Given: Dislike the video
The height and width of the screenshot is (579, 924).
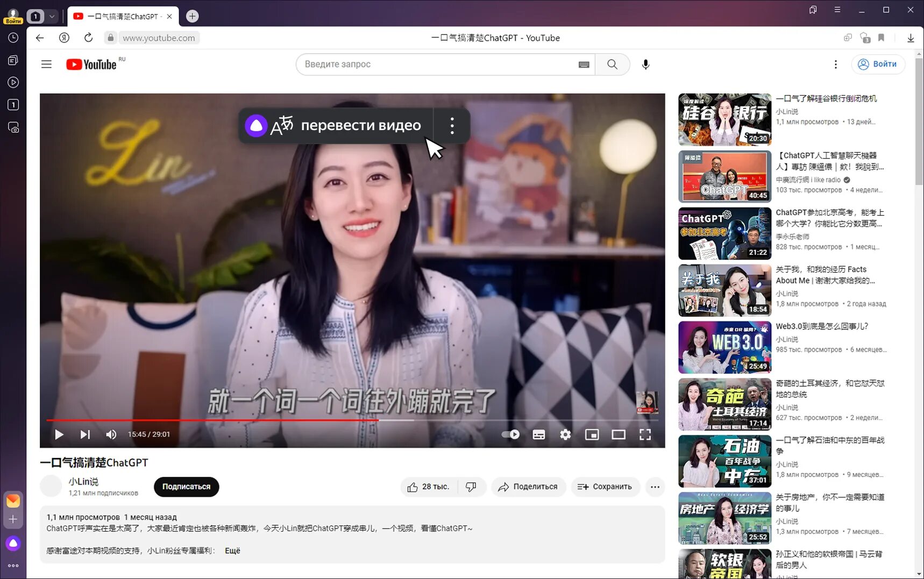Looking at the screenshot, I should click(x=472, y=487).
